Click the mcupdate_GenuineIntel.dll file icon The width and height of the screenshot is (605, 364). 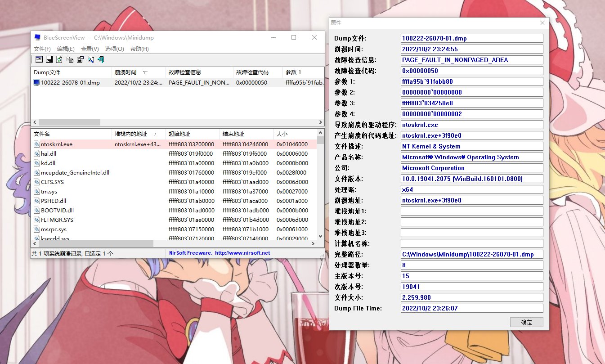tap(36, 173)
